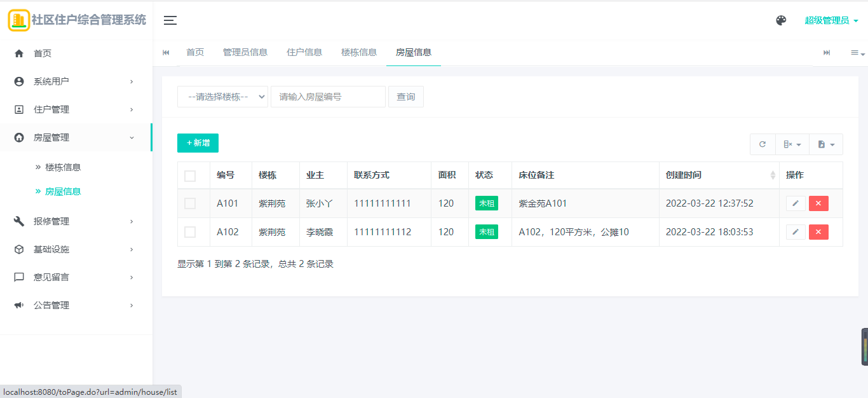The width and height of the screenshot is (868, 398).
Task: Select all rows header checkbox
Action: pyautogui.click(x=190, y=176)
